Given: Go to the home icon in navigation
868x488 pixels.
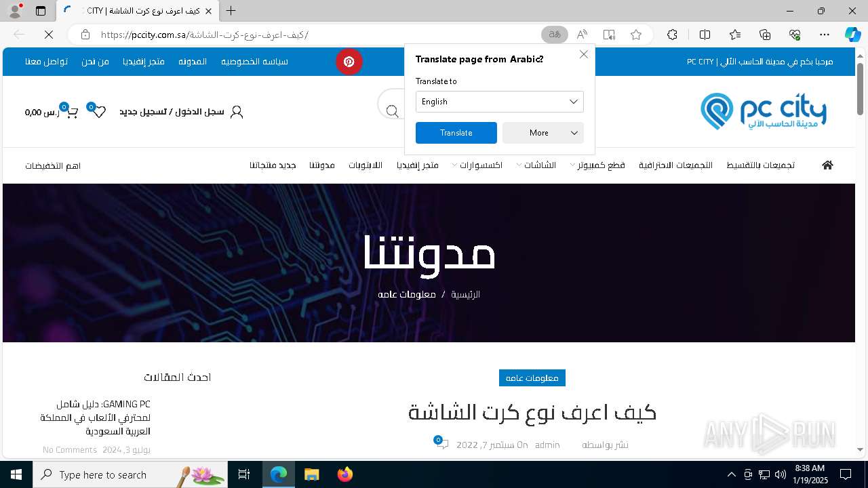Looking at the screenshot, I should click(x=827, y=165).
